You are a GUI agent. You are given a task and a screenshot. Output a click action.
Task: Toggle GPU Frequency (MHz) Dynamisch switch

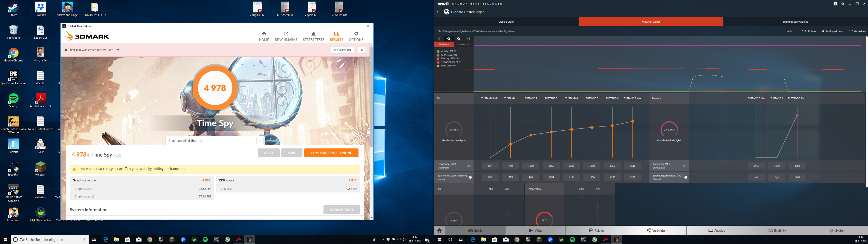click(469, 166)
